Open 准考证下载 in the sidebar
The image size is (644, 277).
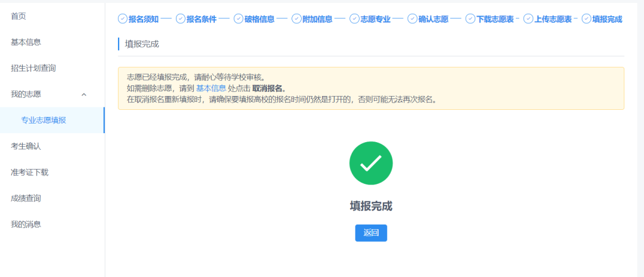point(30,172)
